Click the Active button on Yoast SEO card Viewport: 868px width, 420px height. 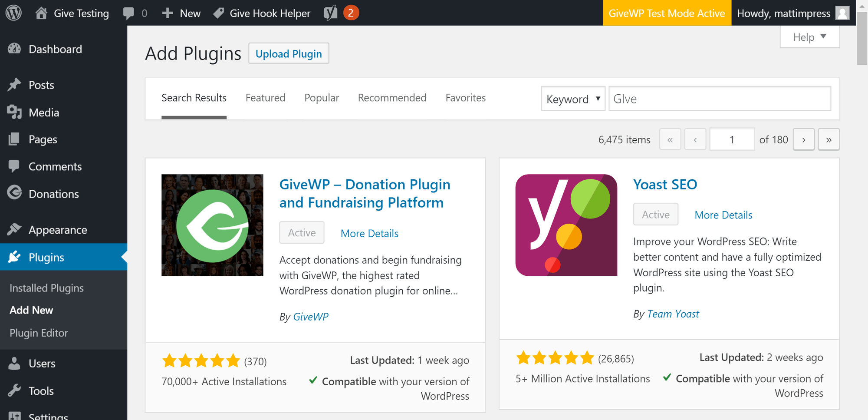click(x=656, y=214)
